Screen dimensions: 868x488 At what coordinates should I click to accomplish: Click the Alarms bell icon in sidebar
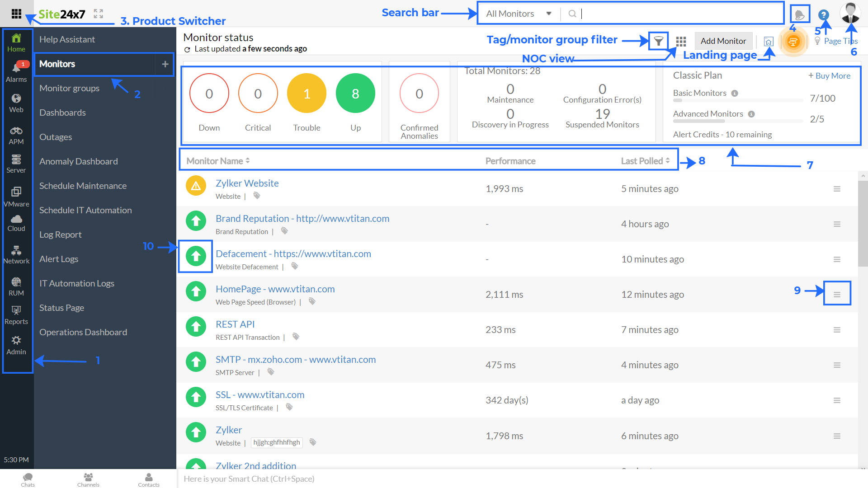click(16, 68)
